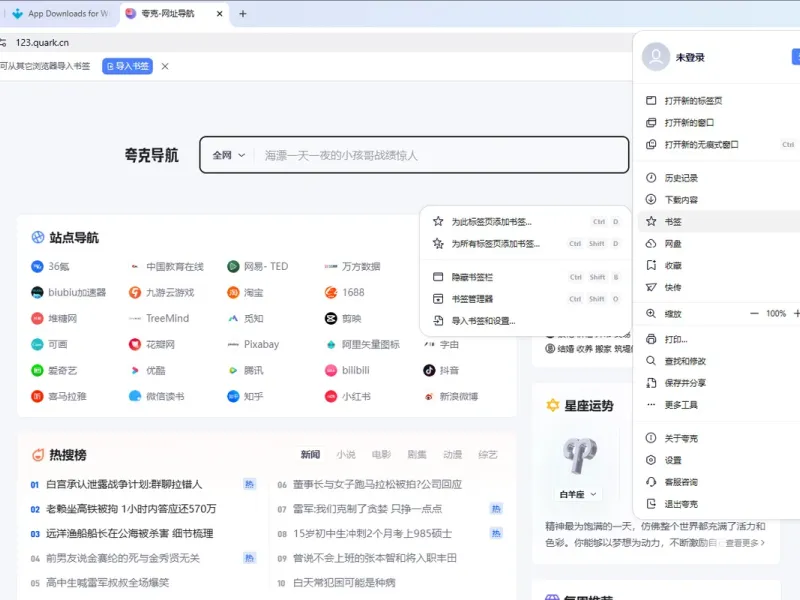The image size is (800, 600).
Task: Click the 淘宝 icon
Action: 233,292
